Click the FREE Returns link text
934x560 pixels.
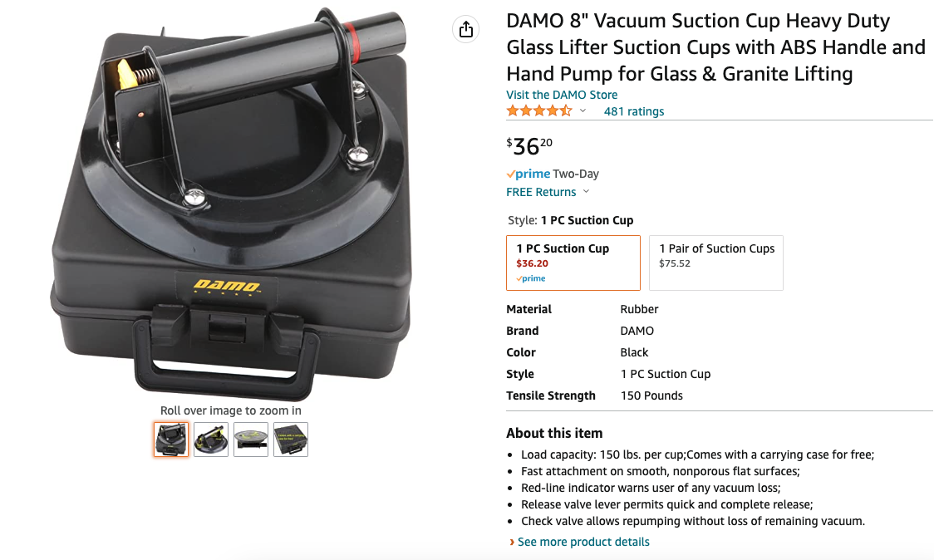click(x=541, y=192)
